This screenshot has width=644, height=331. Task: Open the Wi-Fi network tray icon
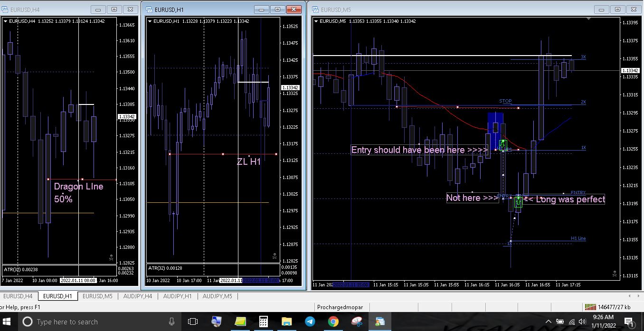[571, 322]
